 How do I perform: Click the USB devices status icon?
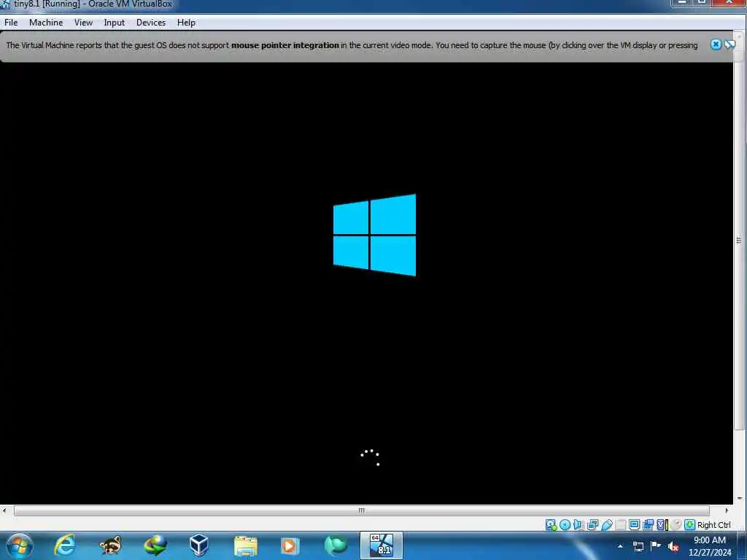607,525
